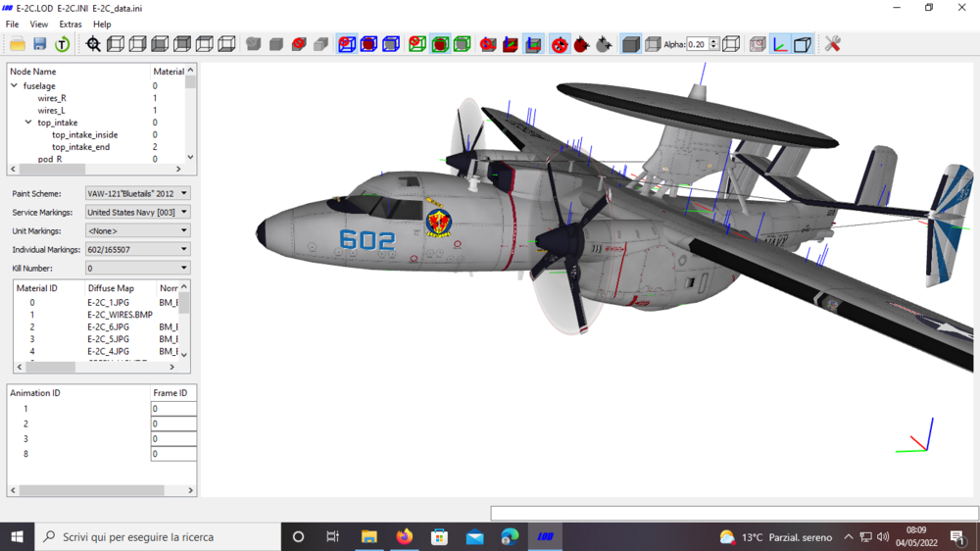This screenshot has width=980, height=551.
Task: Collapse the fuselage tree node
Action: [14, 85]
